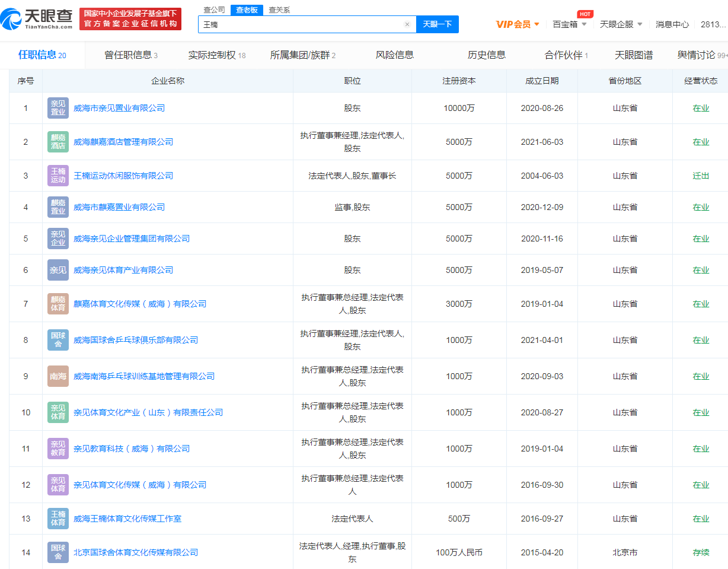The image size is (728, 569).
Task: Open 威海亲见企业管理集团有限公司 link
Action: click(132, 239)
